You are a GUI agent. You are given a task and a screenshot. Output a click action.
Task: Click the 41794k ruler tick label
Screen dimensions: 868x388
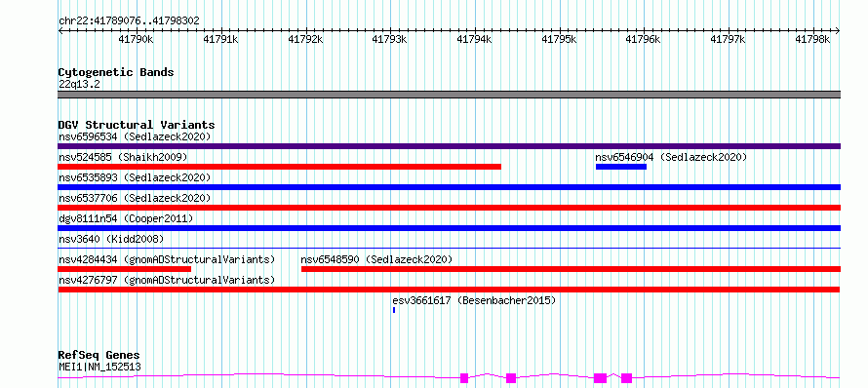[474, 39]
